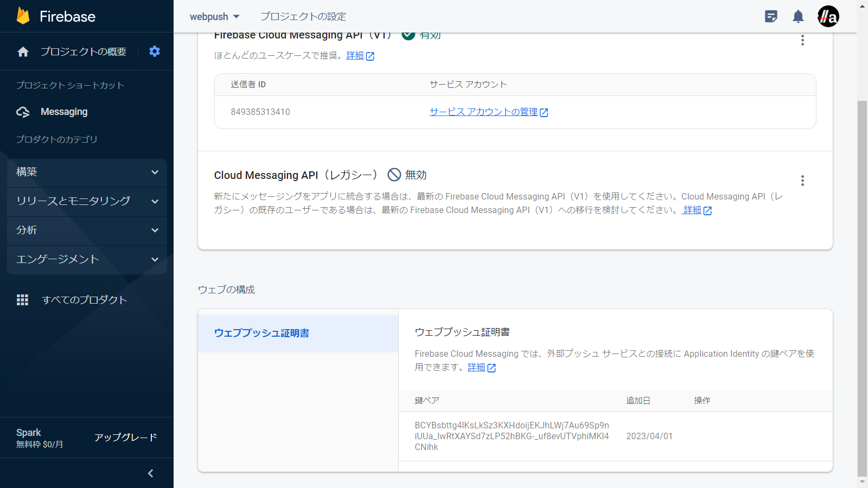868x488 pixels.
Task: Open project settings gear icon
Action: tap(155, 52)
